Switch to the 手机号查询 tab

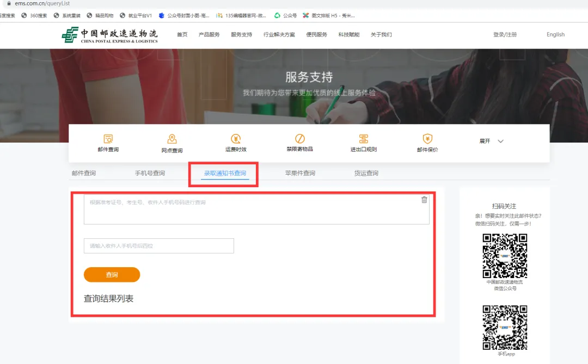click(150, 173)
